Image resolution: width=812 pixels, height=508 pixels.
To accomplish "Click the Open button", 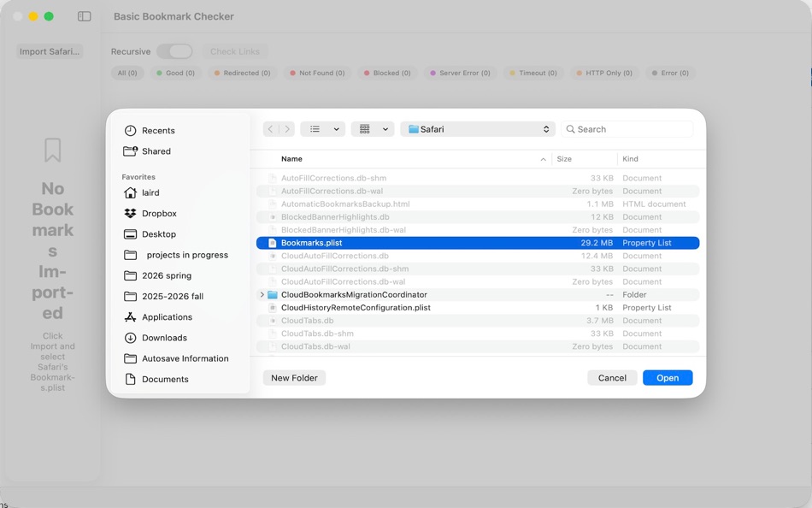I will [668, 377].
